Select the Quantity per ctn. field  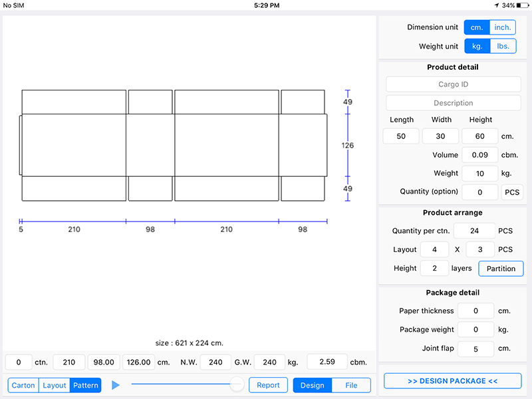pos(474,231)
